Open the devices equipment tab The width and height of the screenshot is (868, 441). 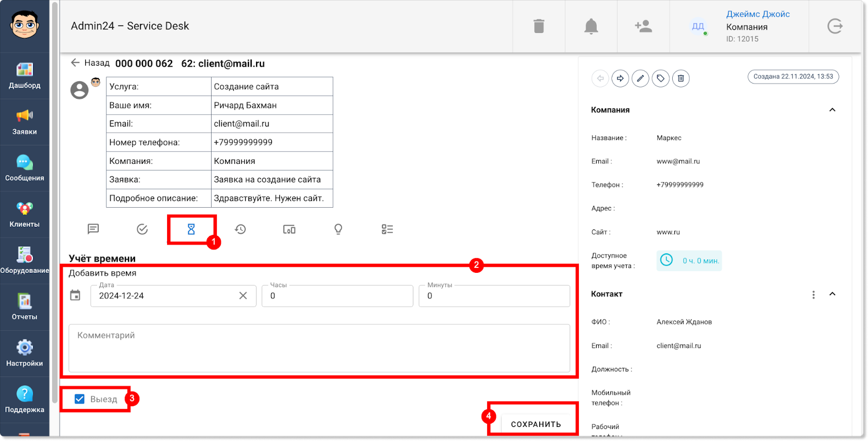(289, 229)
